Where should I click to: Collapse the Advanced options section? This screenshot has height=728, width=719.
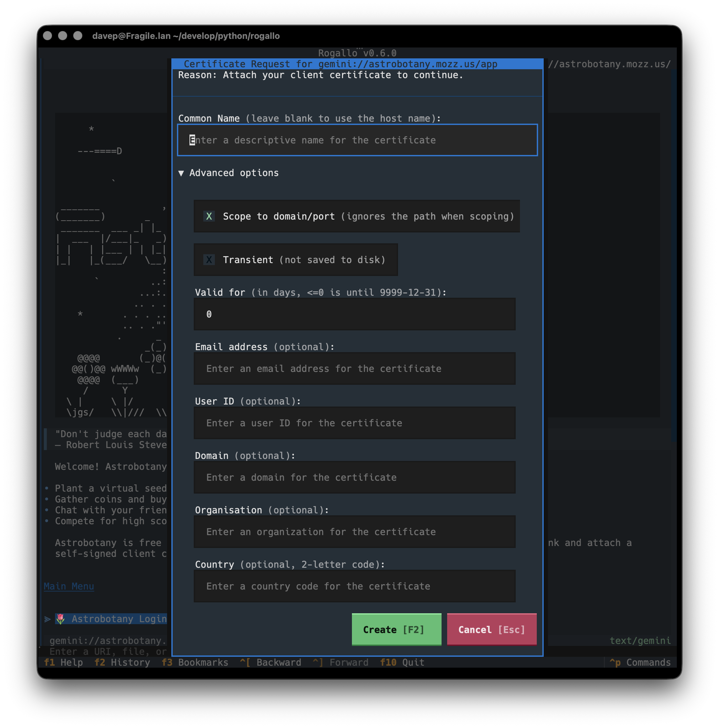pos(229,173)
